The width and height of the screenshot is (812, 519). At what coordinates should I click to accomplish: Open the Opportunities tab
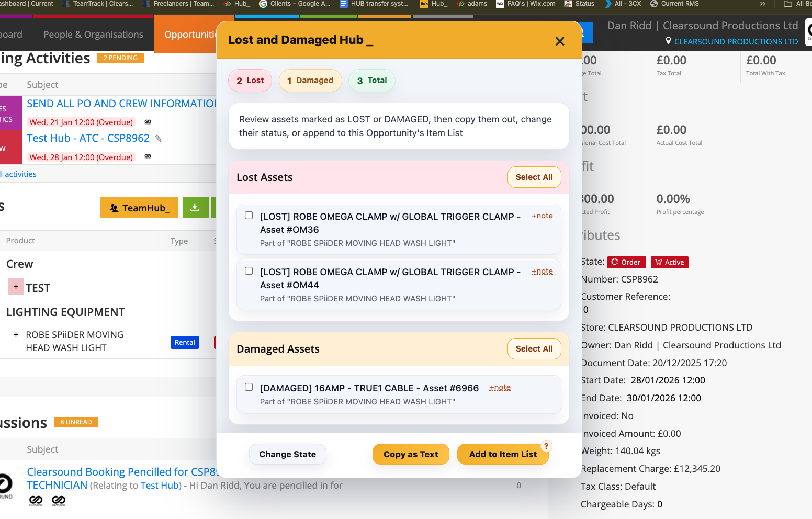(190, 35)
